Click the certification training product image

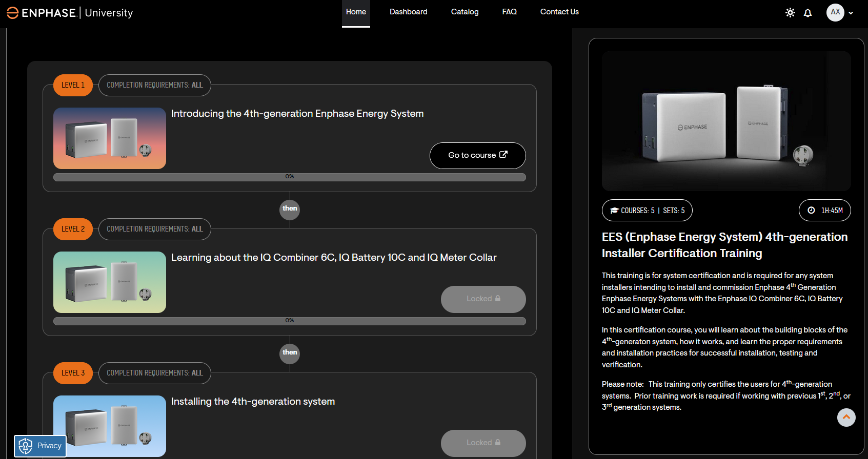[x=726, y=121]
